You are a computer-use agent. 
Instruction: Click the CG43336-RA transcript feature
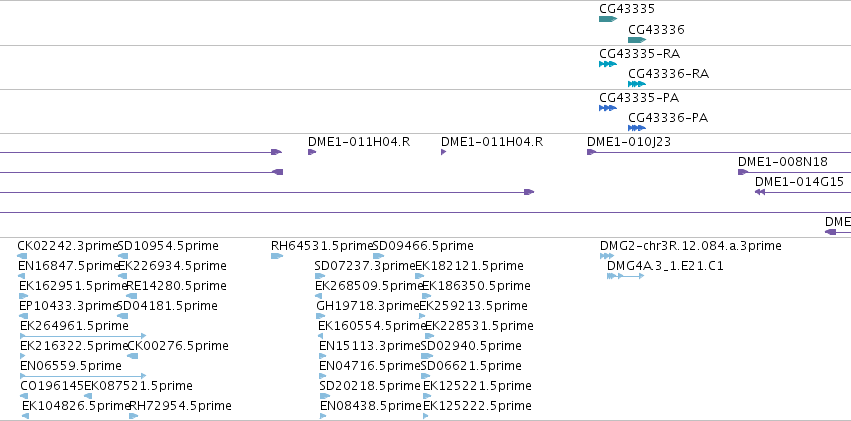[637, 84]
